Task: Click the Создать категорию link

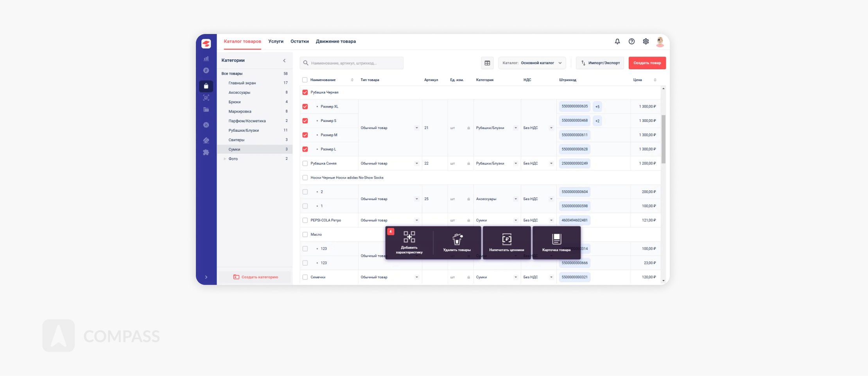Action: 256,277
